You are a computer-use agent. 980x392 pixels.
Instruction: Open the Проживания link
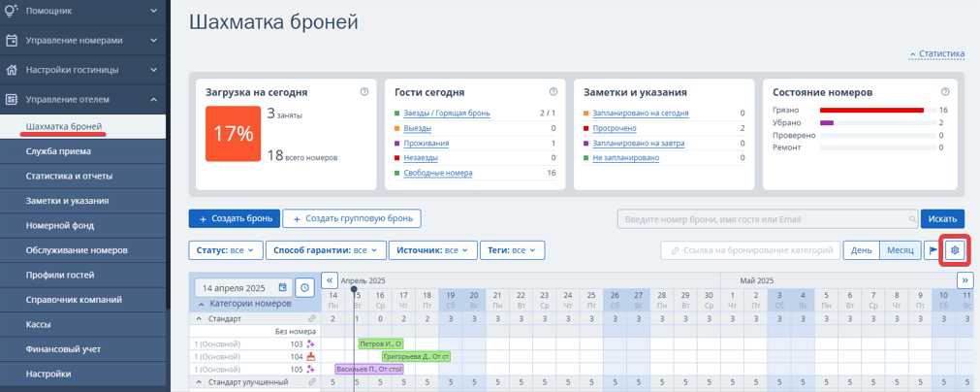(427, 144)
